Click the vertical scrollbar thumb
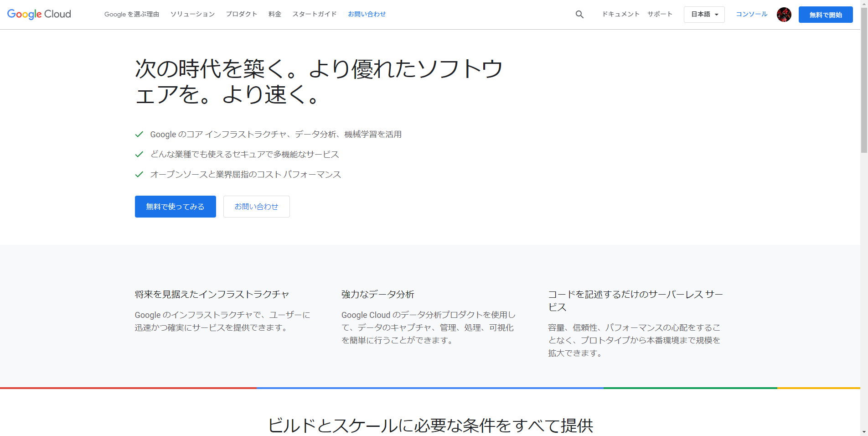The image size is (868, 436). [864, 80]
